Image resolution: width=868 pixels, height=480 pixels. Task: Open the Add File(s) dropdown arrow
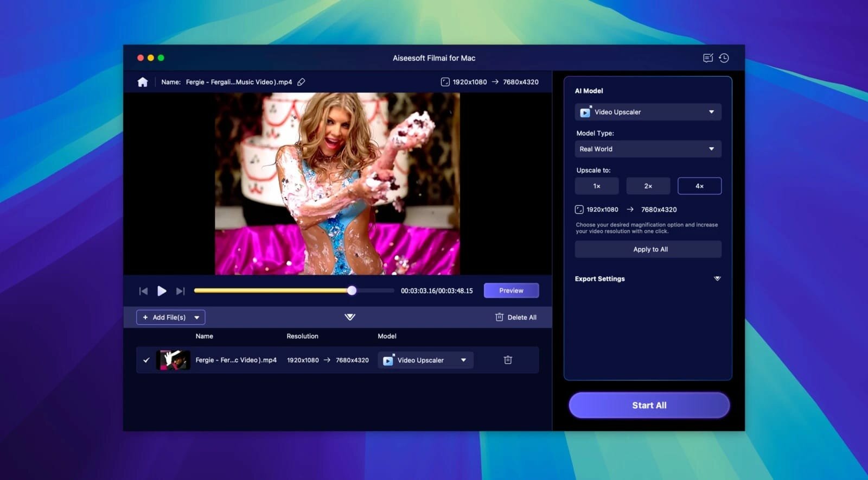tap(197, 317)
